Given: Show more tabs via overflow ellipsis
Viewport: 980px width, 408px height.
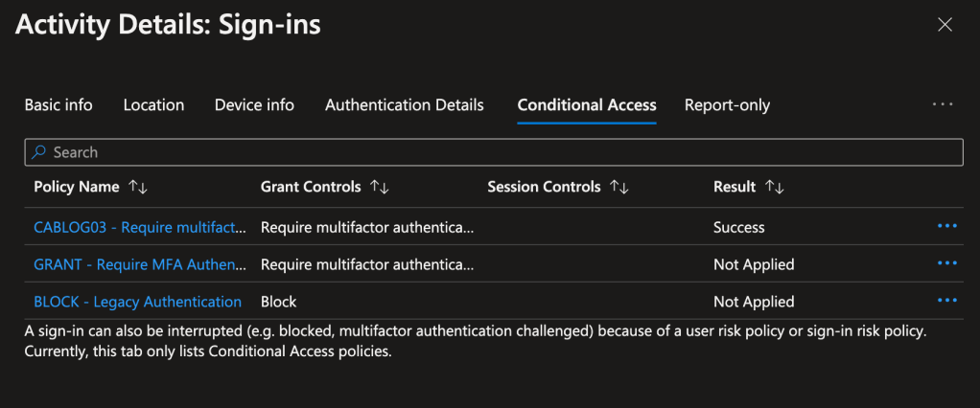Looking at the screenshot, I should click(x=942, y=104).
